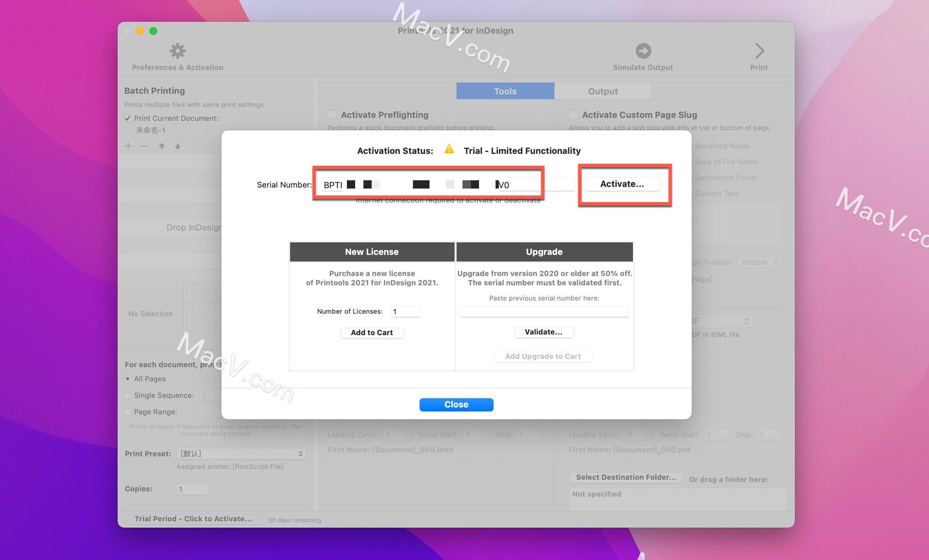Click the warning triangle activation status icon
Screen dimensions: 929x560
click(x=449, y=149)
